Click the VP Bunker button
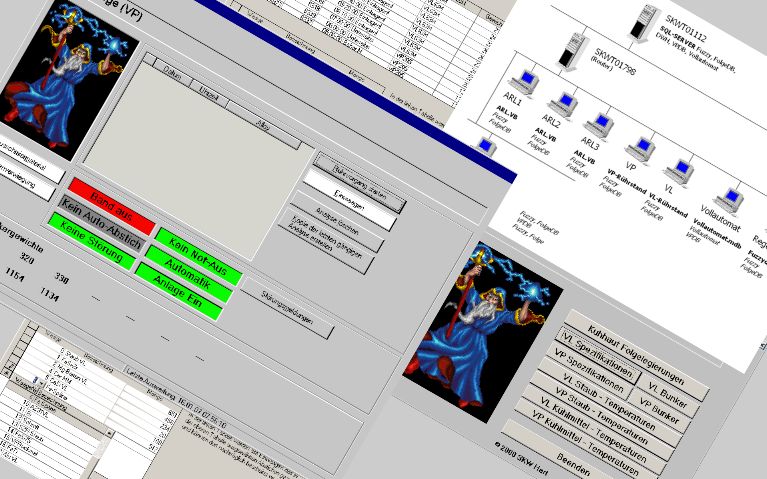This screenshot has width=767, height=479. [x=659, y=412]
